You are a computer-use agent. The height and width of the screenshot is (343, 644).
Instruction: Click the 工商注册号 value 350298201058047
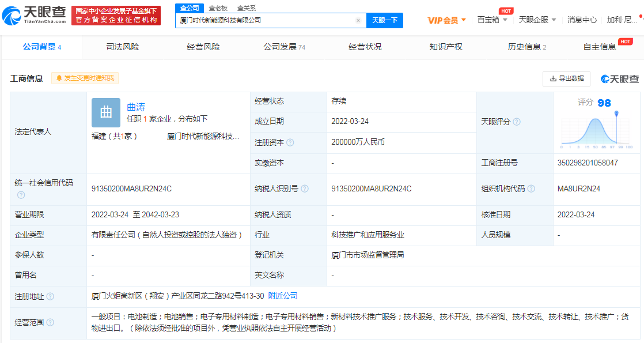[x=588, y=163]
